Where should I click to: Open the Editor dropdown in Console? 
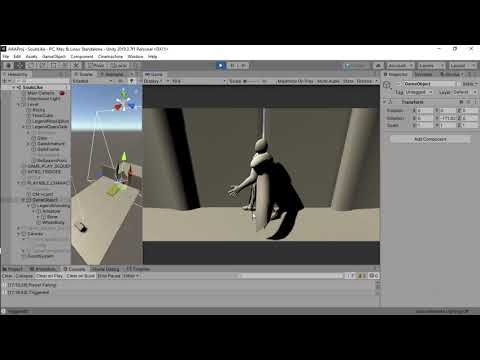click(130, 276)
